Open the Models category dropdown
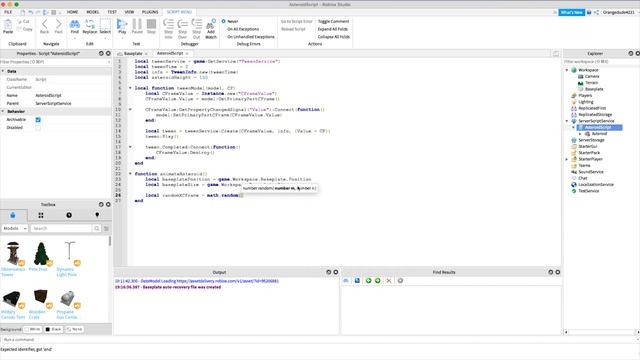The height and width of the screenshot is (360, 640). [15, 229]
